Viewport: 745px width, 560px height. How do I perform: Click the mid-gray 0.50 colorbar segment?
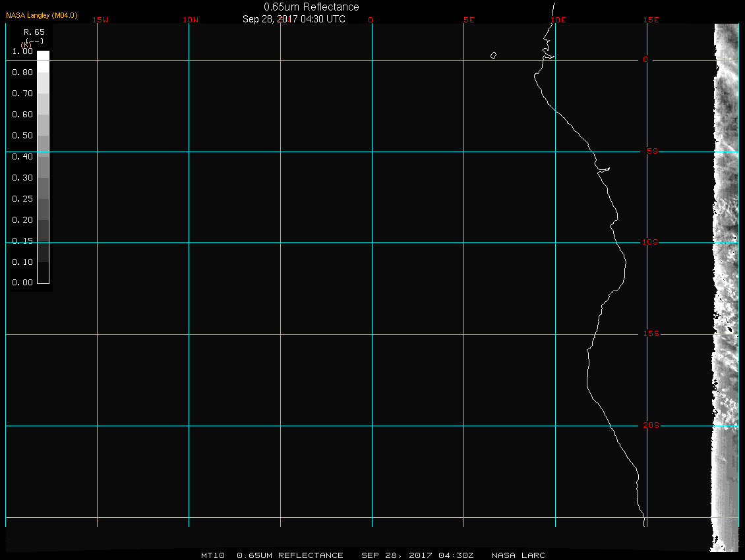click(x=44, y=146)
